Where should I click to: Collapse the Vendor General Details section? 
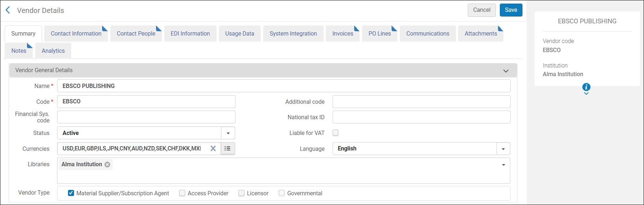tap(506, 71)
